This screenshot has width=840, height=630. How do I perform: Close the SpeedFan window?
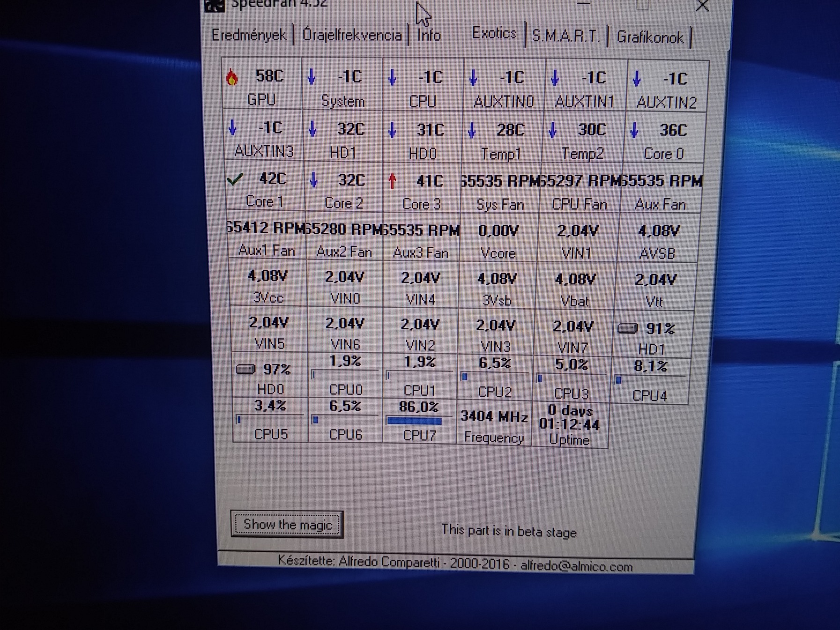pyautogui.click(x=702, y=6)
